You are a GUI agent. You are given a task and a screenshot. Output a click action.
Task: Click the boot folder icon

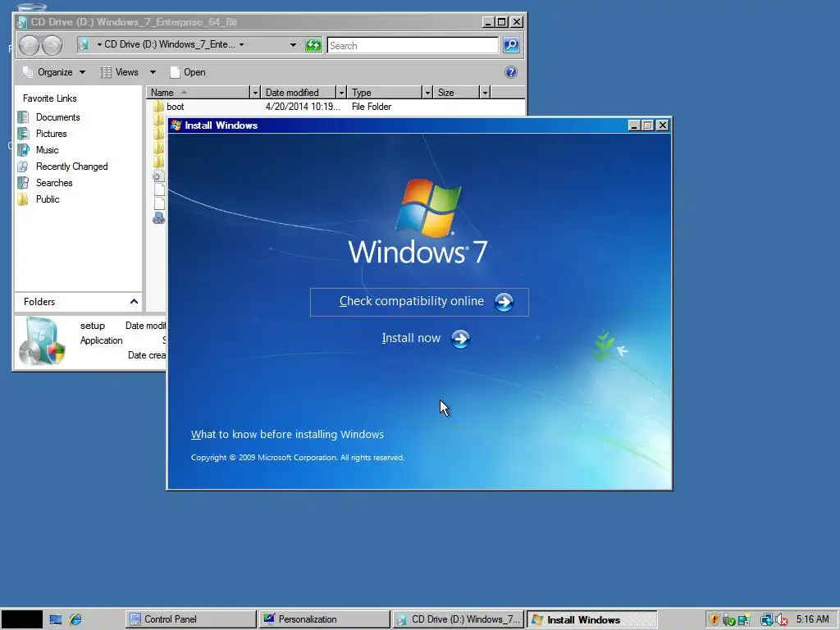(x=158, y=107)
